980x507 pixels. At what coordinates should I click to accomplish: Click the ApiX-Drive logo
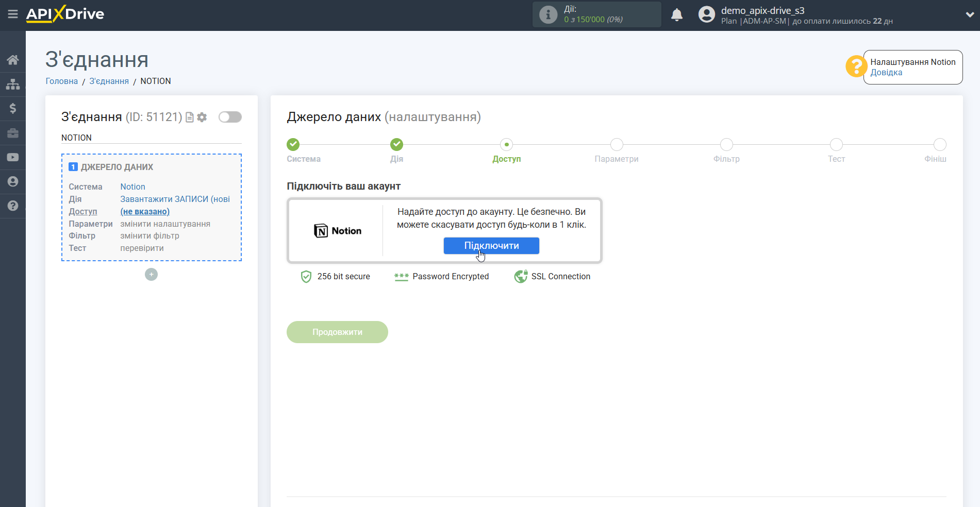(65, 14)
